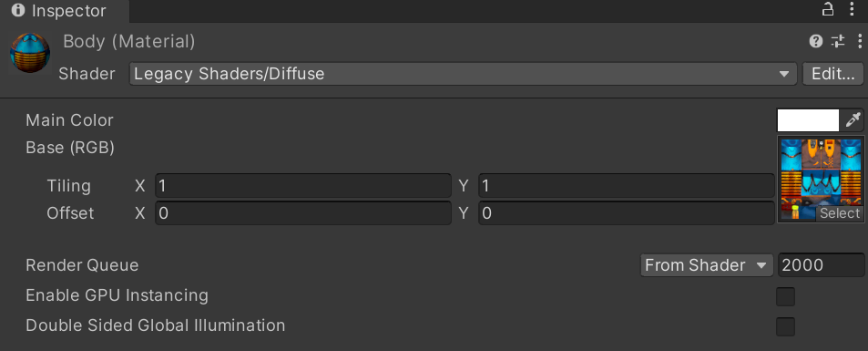
Task: Click the shader Edit... button
Action: (x=832, y=74)
